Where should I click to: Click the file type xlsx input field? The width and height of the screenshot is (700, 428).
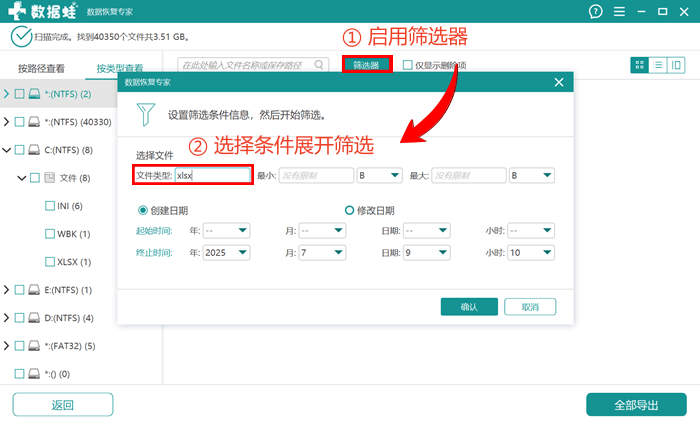tap(212, 175)
